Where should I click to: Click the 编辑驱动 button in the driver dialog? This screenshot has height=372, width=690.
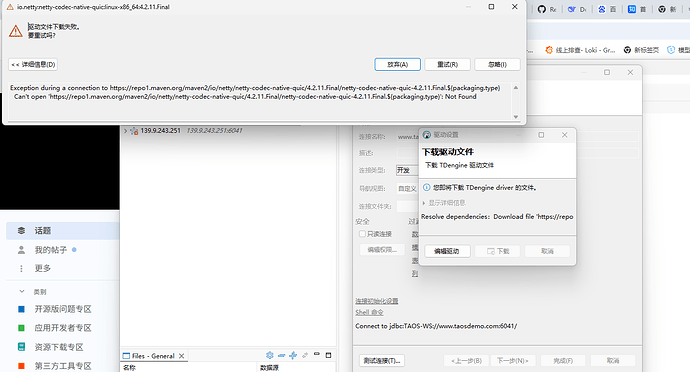[x=447, y=251]
